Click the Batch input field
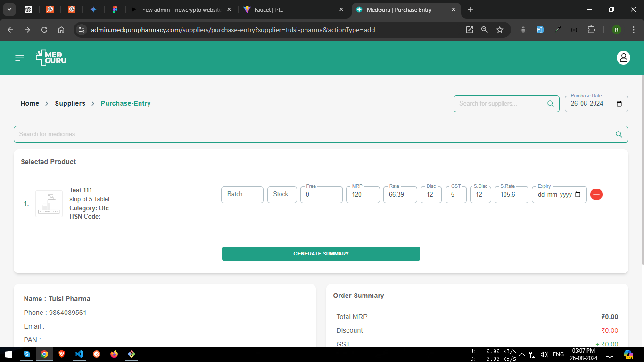 pos(242,194)
